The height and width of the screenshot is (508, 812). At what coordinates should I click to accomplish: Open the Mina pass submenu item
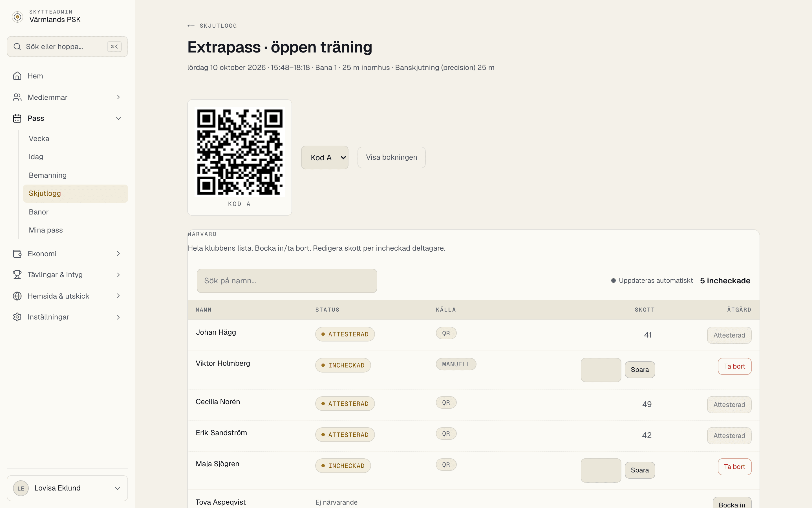[75, 230]
